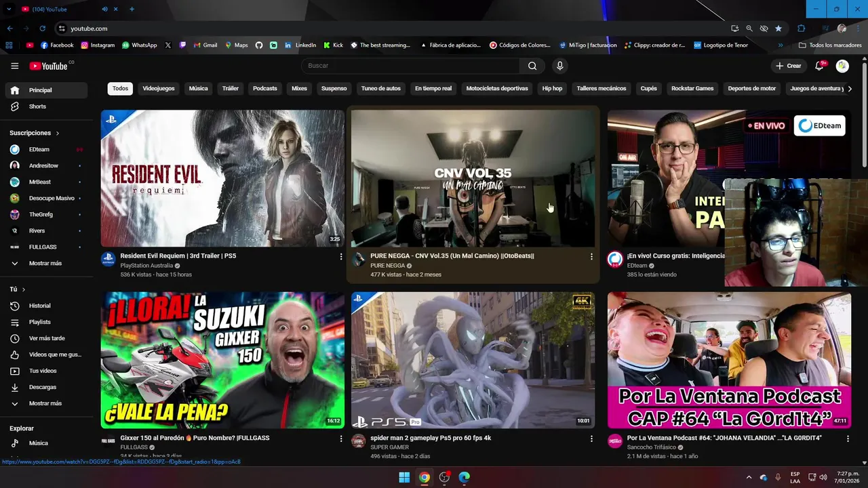Image resolution: width=868 pixels, height=488 pixels.
Task: Click the PlayStation Australia channel avatar
Action: (108, 260)
